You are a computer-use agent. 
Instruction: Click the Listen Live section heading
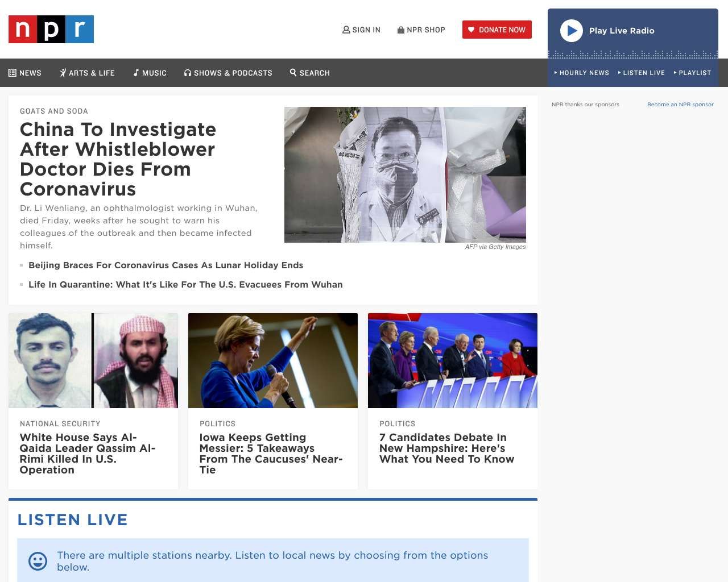pos(73,520)
